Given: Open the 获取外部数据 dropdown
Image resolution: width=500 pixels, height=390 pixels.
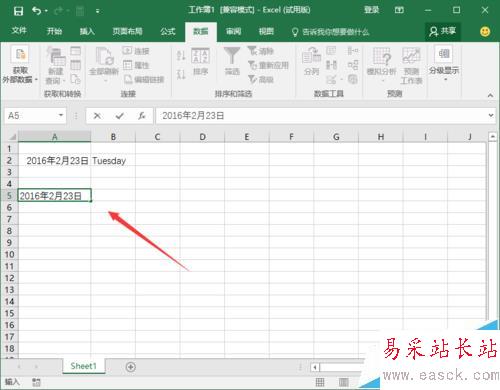Looking at the screenshot, I should 20,65.
